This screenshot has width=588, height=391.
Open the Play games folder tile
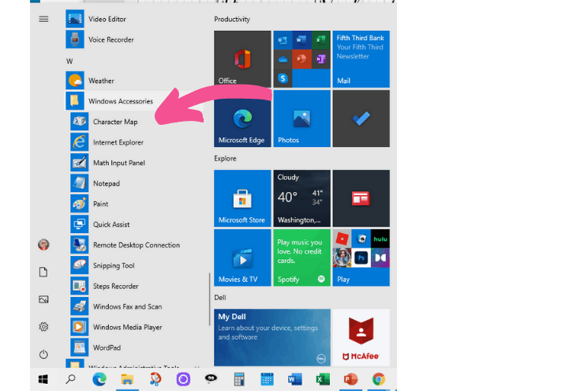(361, 258)
